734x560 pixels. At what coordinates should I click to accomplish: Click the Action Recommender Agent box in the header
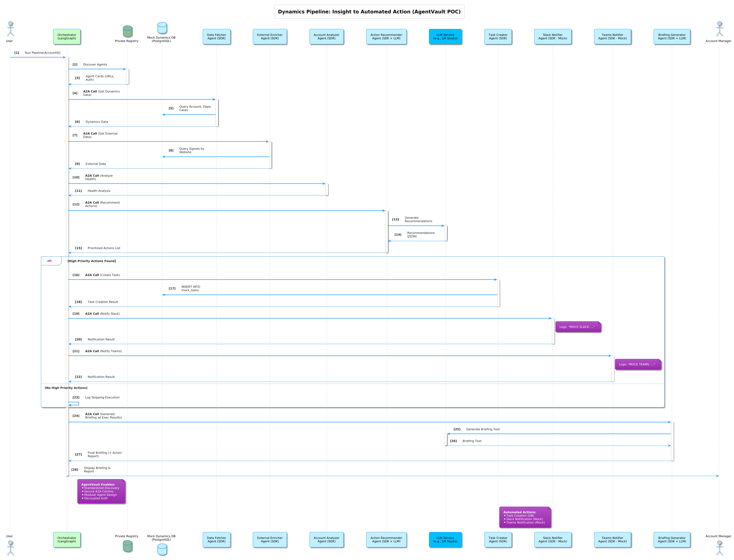(386, 37)
